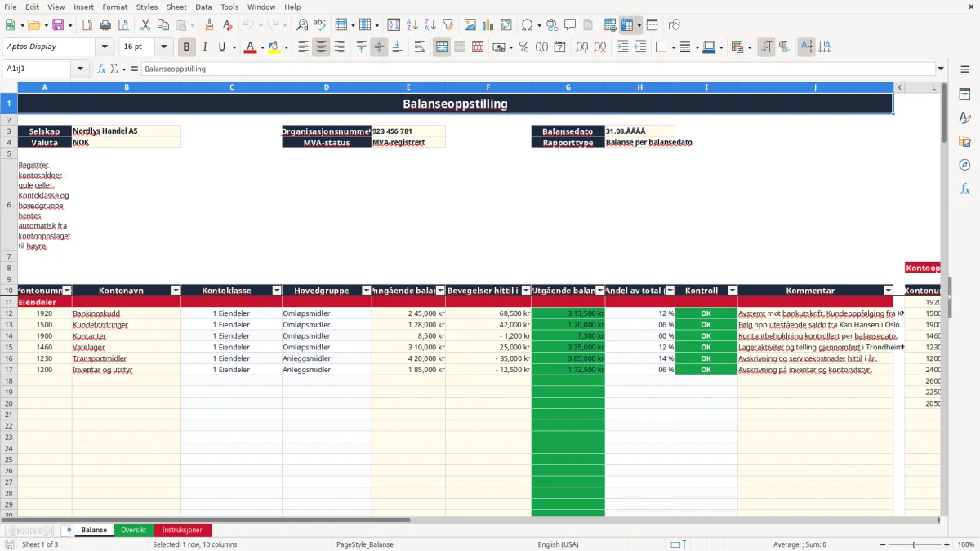This screenshot has height=551, width=980.
Task: Toggle Italic formatting
Action: coord(205,47)
